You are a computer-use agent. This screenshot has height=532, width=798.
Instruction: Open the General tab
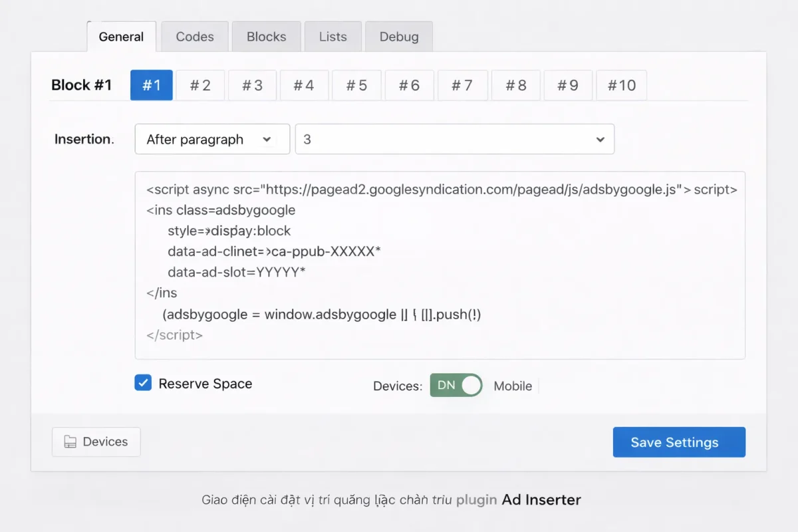(x=121, y=37)
